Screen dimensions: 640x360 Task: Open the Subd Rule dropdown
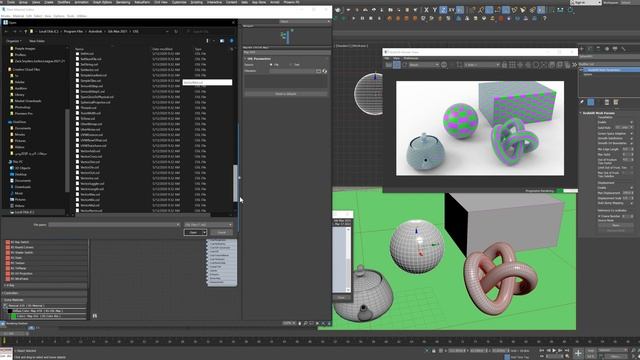point(624,127)
